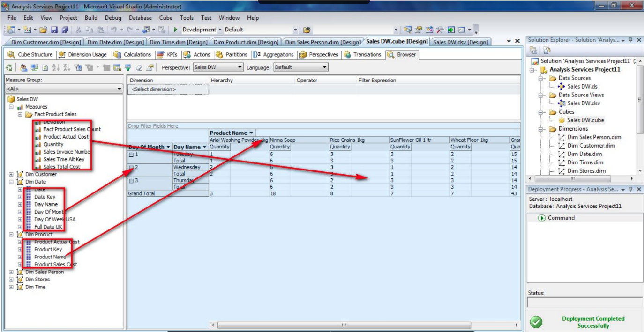Select the Day Name attribute under Dim Date
This screenshot has height=332, width=644.
coord(46,204)
